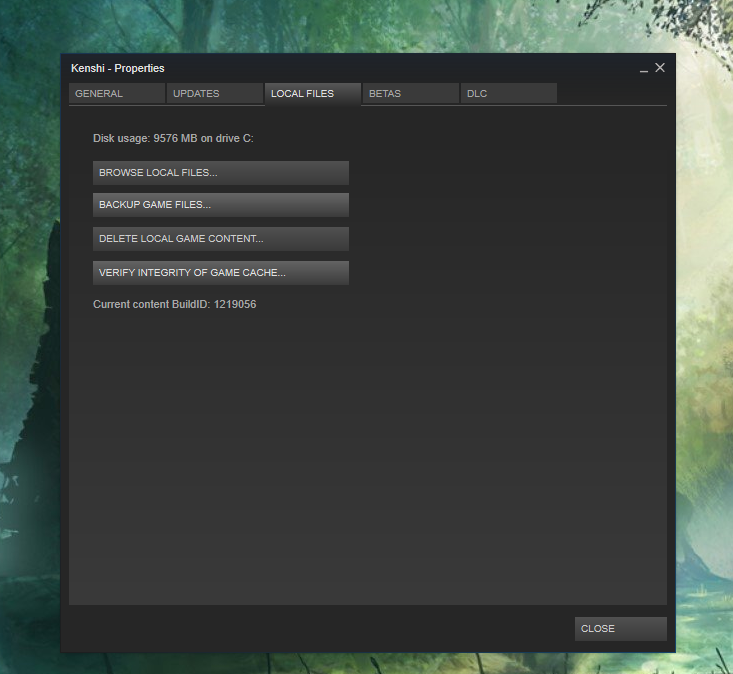
Task: Close the window with the X icon
Action: (x=660, y=68)
